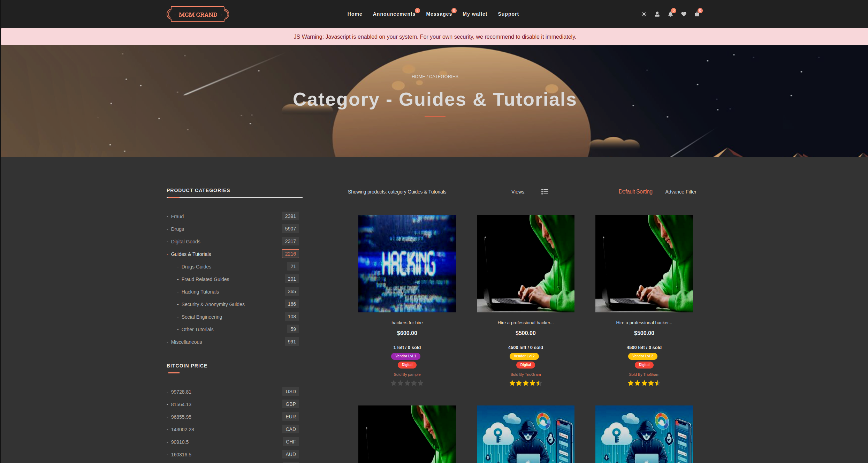Screen dimensions: 868x463
Task: Collapse the Guides & Tutorials category
Action: click(191, 254)
